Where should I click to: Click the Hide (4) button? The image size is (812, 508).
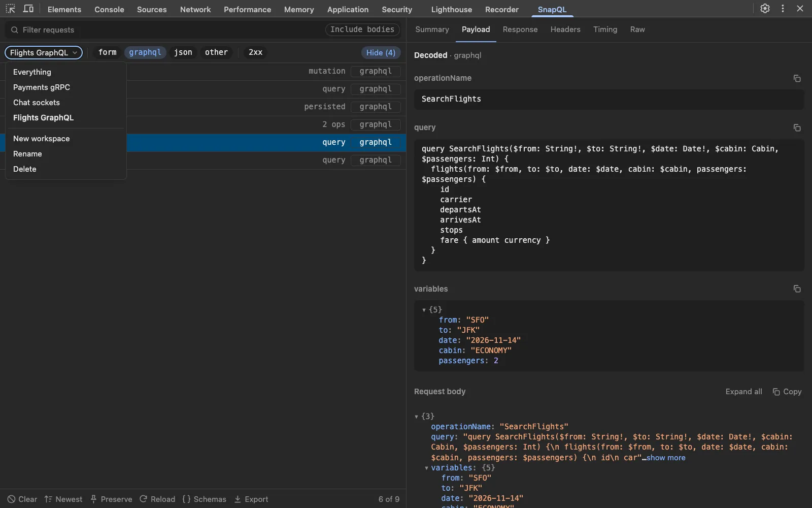(x=381, y=53)
